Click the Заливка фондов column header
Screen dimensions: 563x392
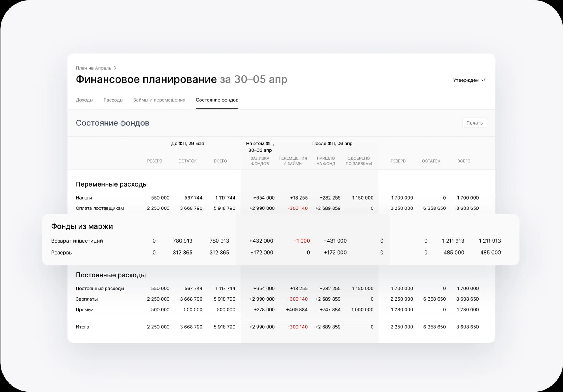pyautogui.click(x=260, y=161)
